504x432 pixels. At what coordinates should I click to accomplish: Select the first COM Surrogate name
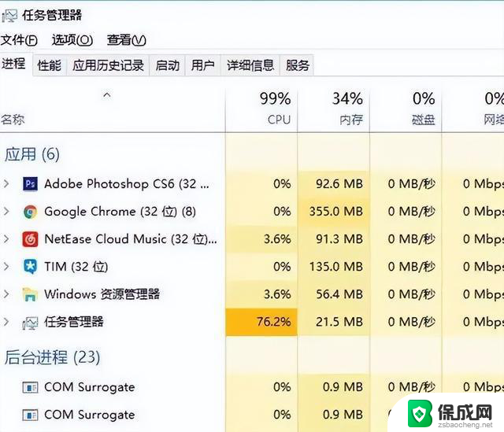pyautogui.click(x=90, y=387)
